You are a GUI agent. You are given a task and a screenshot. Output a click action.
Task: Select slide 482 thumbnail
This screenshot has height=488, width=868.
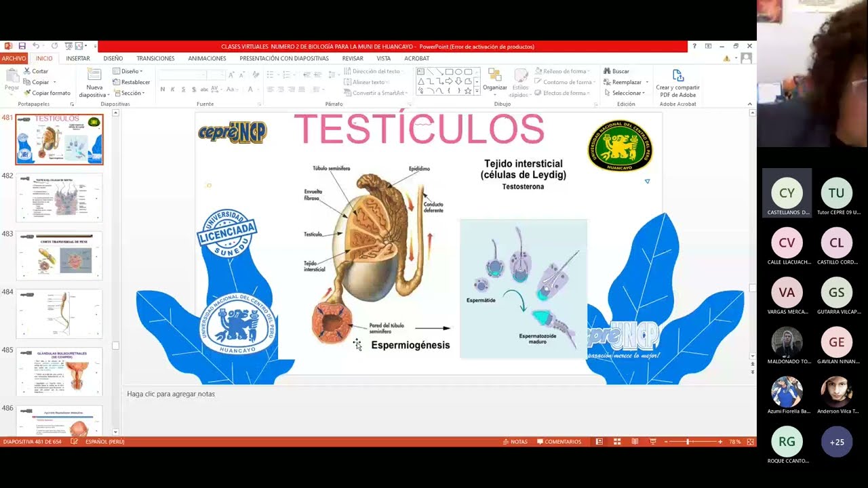pyautogui.click(x=60, y=197)
